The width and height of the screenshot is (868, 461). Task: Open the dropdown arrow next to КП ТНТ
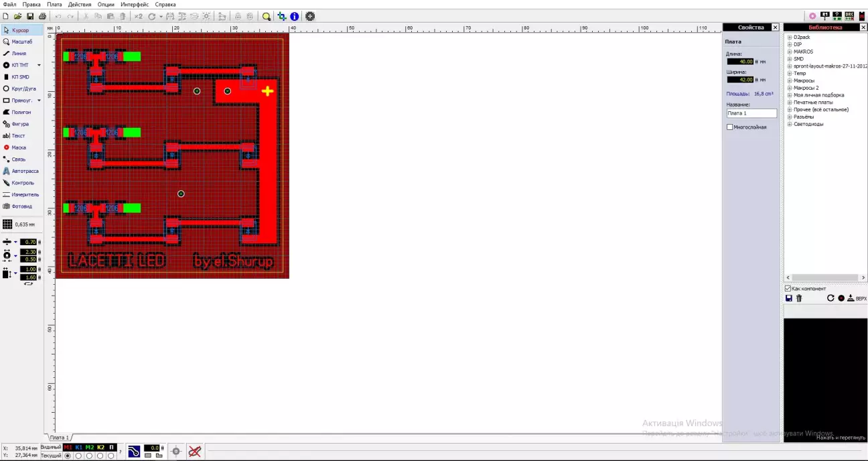click(x=39, y=65)
